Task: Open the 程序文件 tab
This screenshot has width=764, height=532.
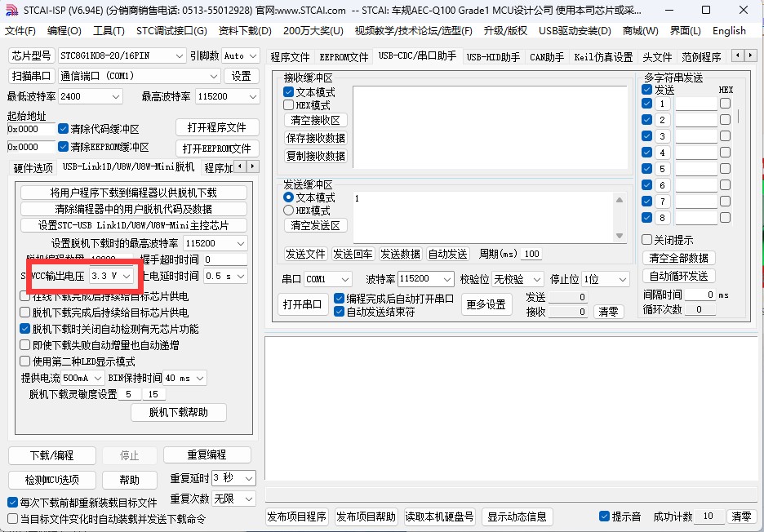Action: (x=290, y=57)
